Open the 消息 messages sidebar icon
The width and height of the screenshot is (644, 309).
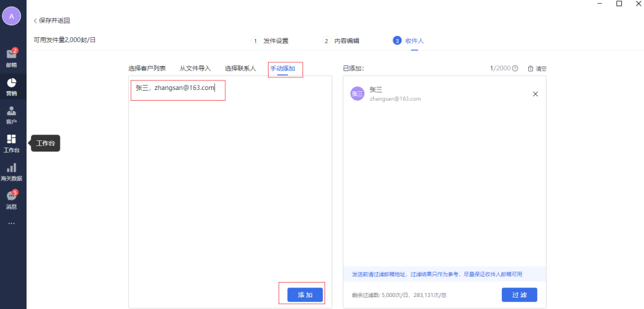11,199
